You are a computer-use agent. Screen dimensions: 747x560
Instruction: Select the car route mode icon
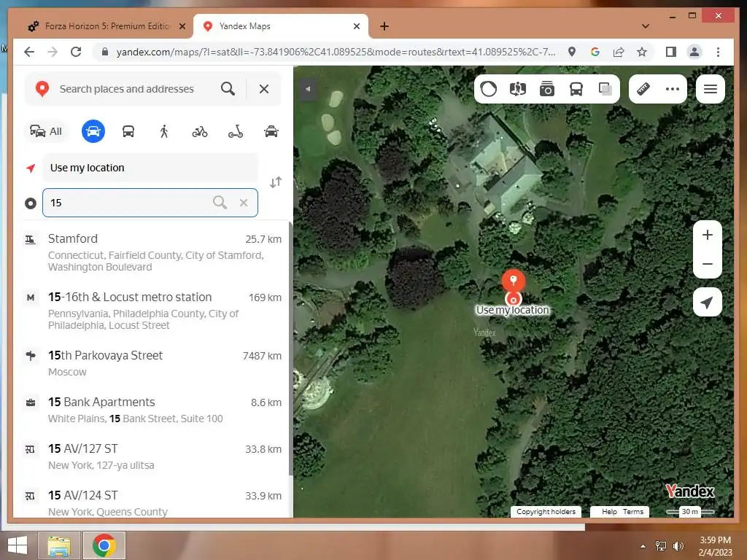point(93,131)
